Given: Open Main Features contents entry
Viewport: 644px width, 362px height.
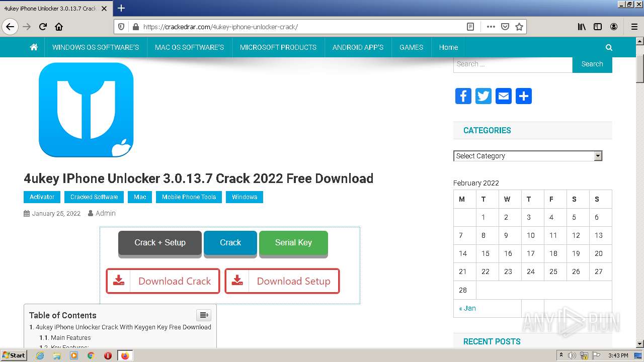Looking at the screenshot, I should pos(71,338).
